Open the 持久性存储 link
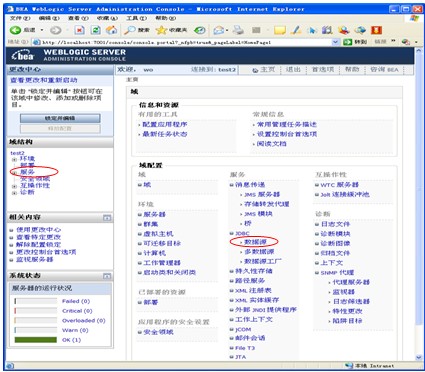 (254, 271)
